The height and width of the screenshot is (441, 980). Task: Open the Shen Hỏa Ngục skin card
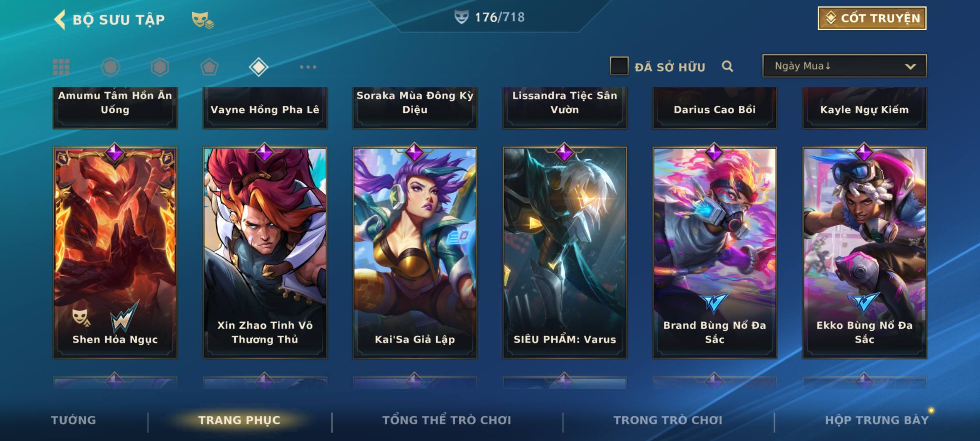pos(115,253)
